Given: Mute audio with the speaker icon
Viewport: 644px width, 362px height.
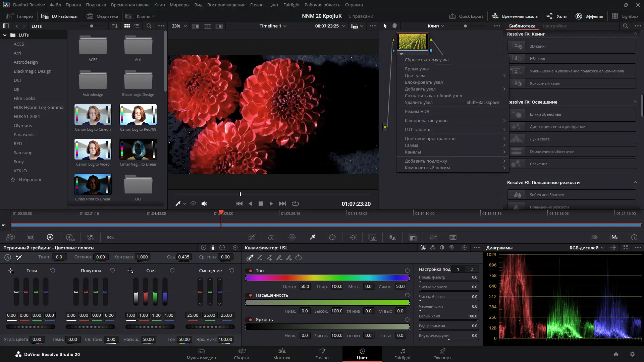Looking at the screenshot, I should point(204,203).
